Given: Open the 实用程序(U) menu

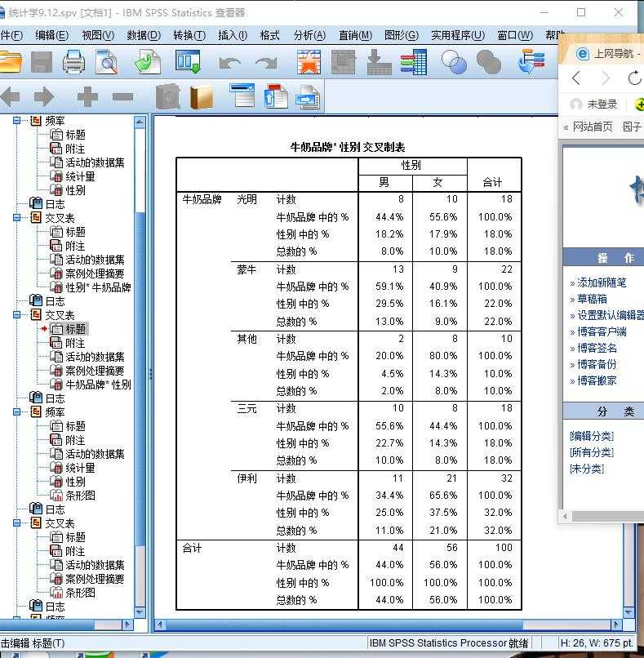Looking at the screenshot, I should point(458,35).
